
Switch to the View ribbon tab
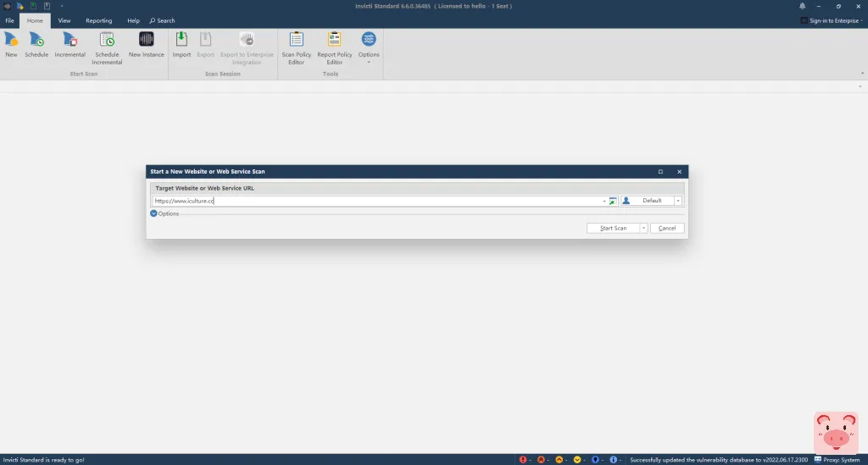coord(64,20)
